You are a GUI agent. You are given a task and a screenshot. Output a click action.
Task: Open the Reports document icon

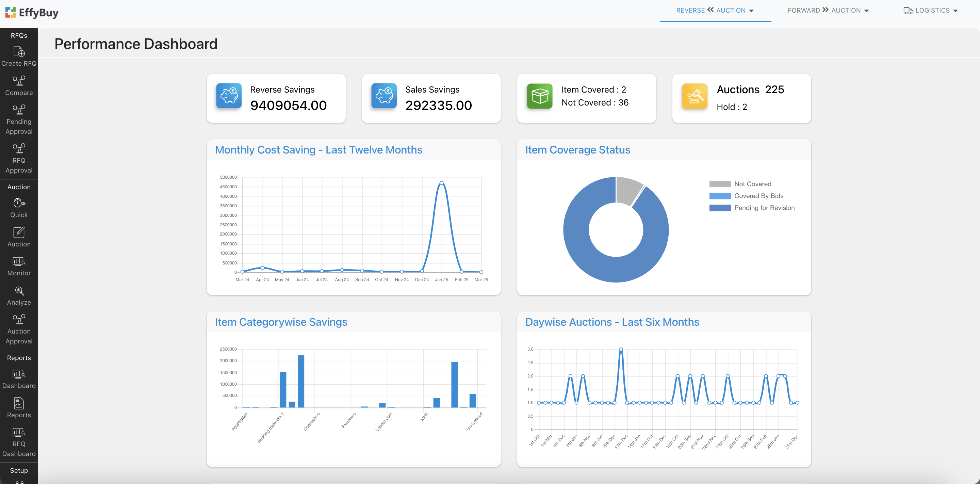(19, 403)
